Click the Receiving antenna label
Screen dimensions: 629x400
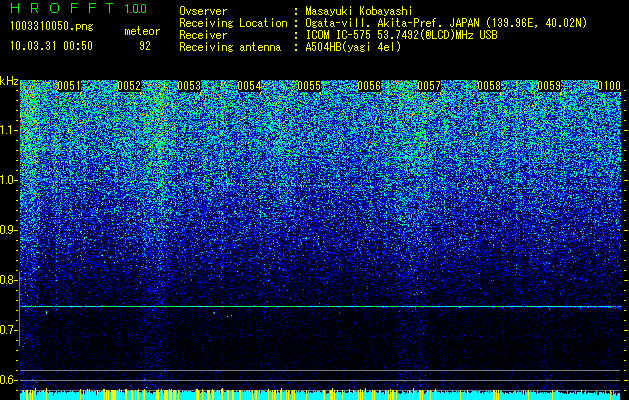(230, 47)
